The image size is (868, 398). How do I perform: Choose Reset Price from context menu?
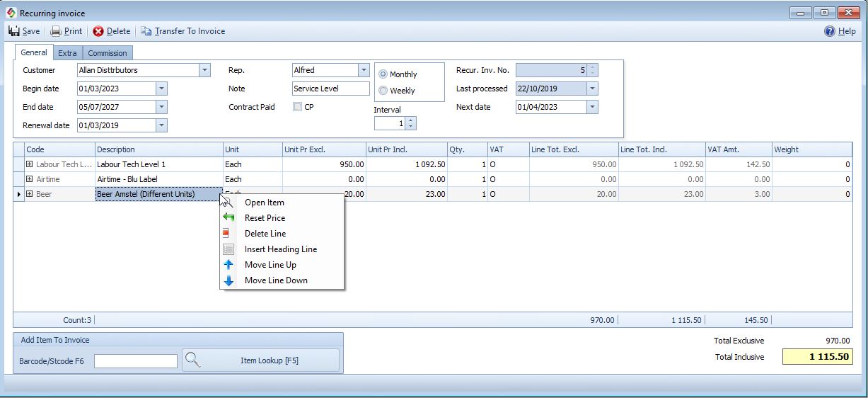265,218
